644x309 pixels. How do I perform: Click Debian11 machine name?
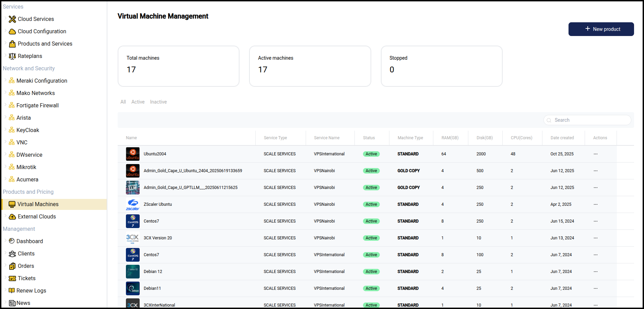(152, 288)
